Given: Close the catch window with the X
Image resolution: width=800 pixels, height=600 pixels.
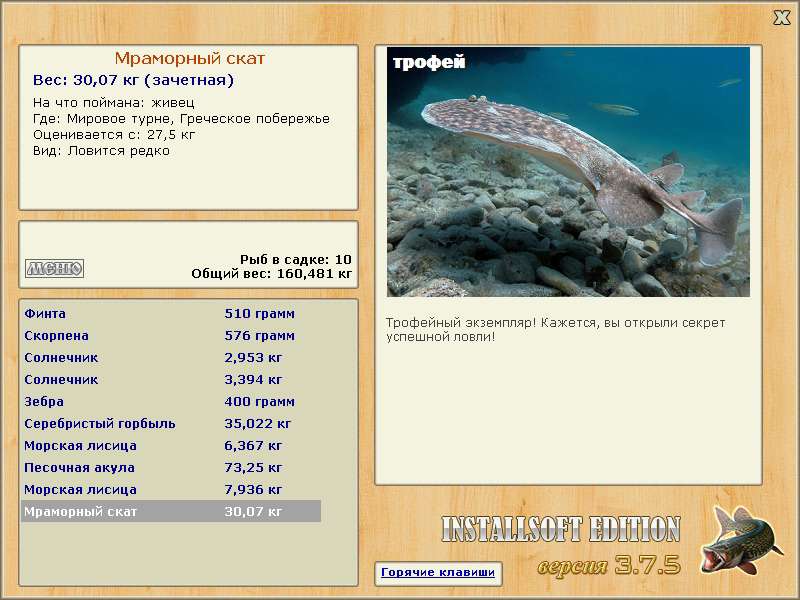Looking at the screenshot, I should tap(781, 18).
